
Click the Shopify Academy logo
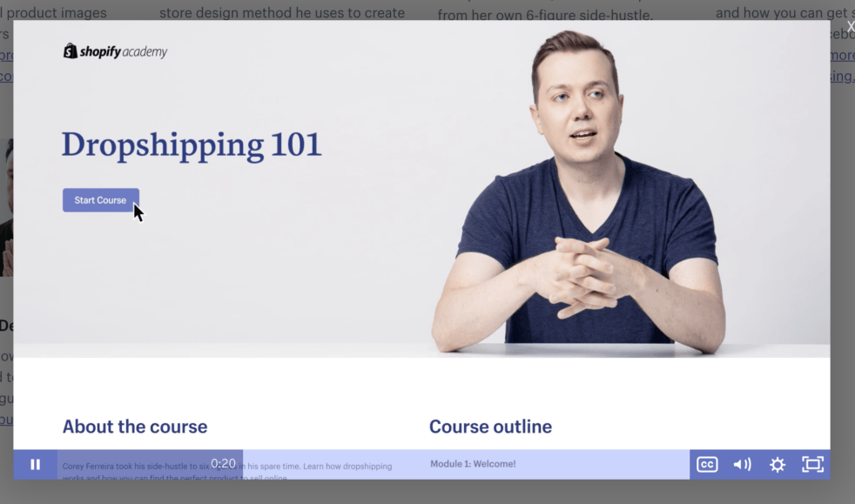[x=115, y=52]
